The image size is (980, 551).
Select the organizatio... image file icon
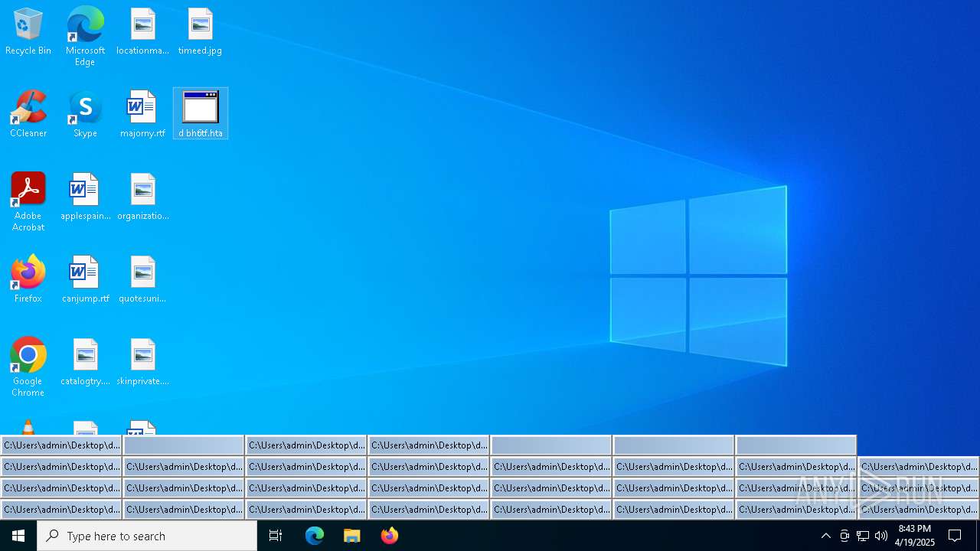(142, 197)
